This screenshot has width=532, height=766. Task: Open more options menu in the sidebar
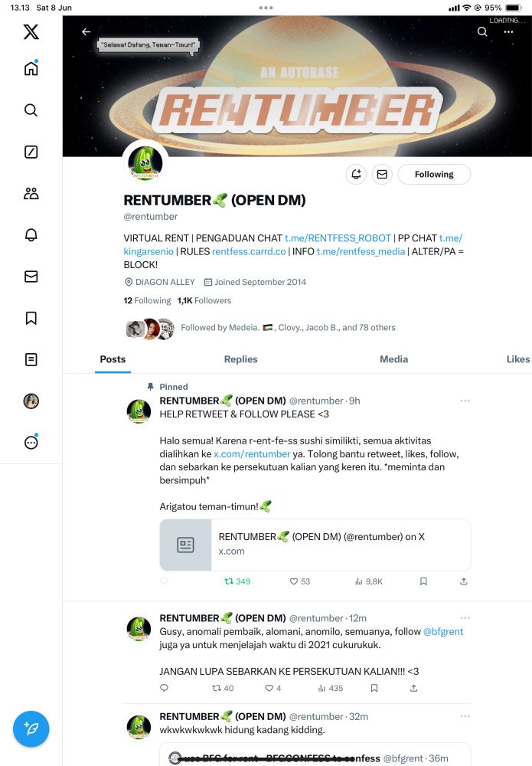(x=31, y=442)
